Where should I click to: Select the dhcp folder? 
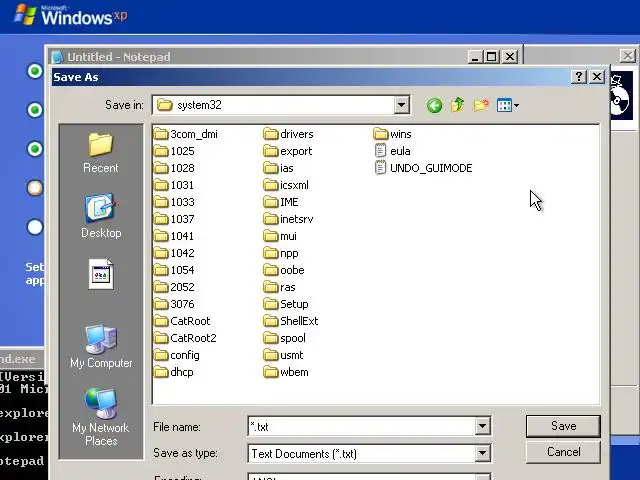(x=174, y=372)
